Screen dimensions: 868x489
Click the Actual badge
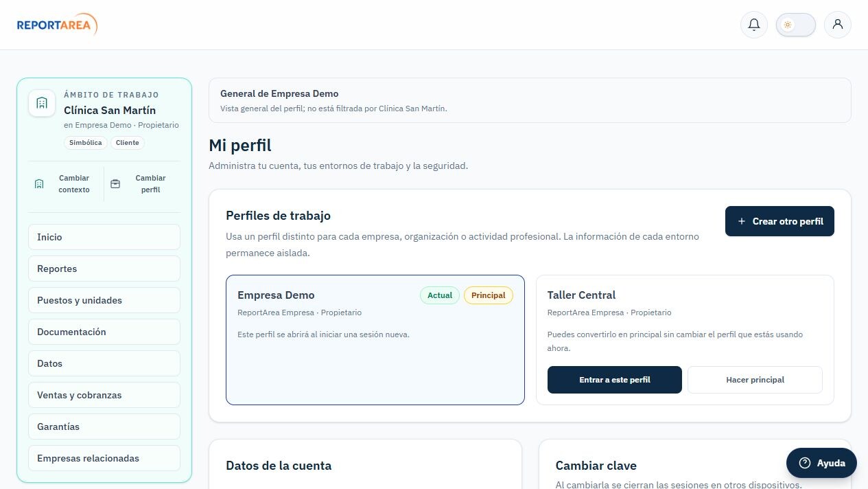[440, 295]
